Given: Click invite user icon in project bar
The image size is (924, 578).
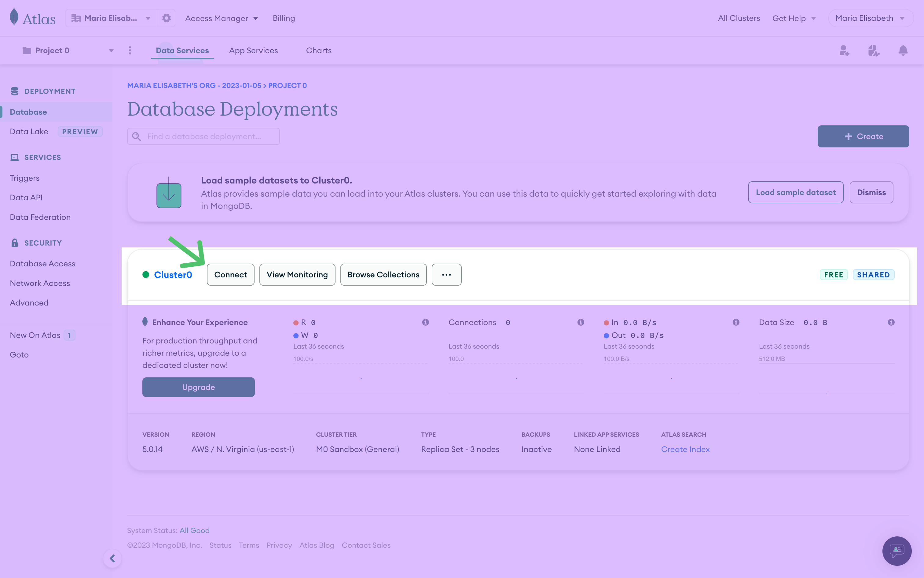Looking at the screenshot, I should click(x=844, y=50).
